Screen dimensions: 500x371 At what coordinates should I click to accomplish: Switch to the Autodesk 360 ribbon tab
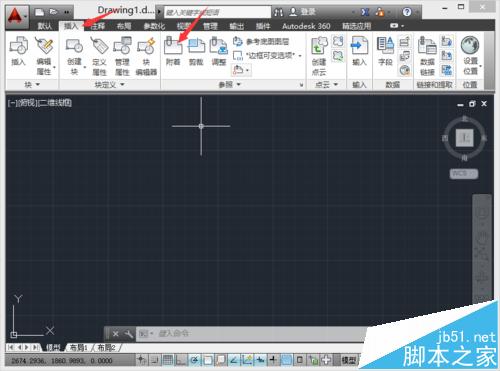pos(306,26)
